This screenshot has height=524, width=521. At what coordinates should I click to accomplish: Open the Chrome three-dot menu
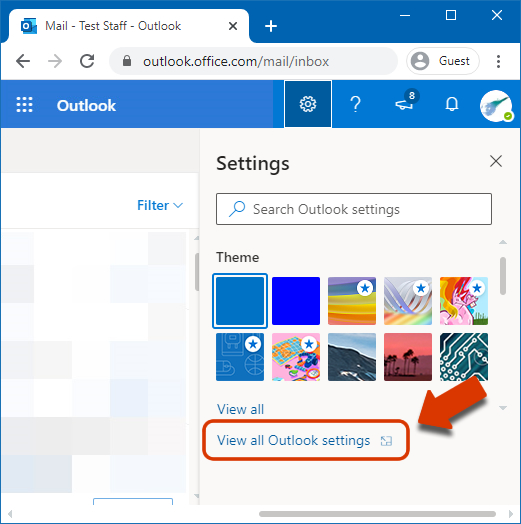pyautogui.click(x=498, y=61)
